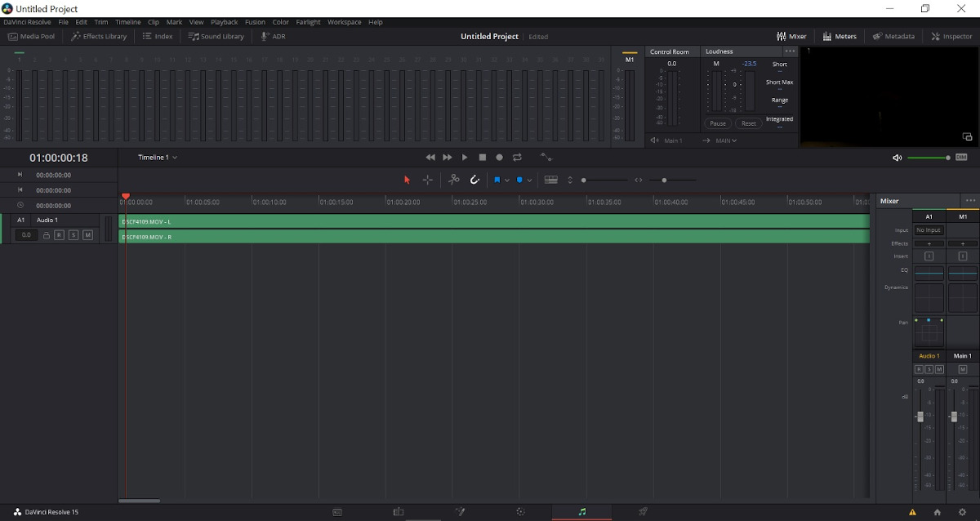Open the Timeline 1 dropdown

pos(158,157)
